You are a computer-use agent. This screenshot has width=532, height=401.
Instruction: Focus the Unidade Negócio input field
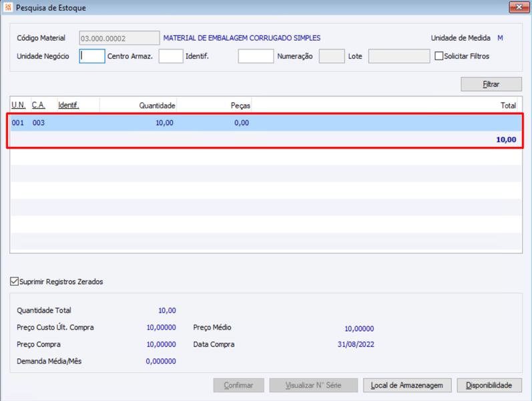pyautogui.click(x=92, y=56)
